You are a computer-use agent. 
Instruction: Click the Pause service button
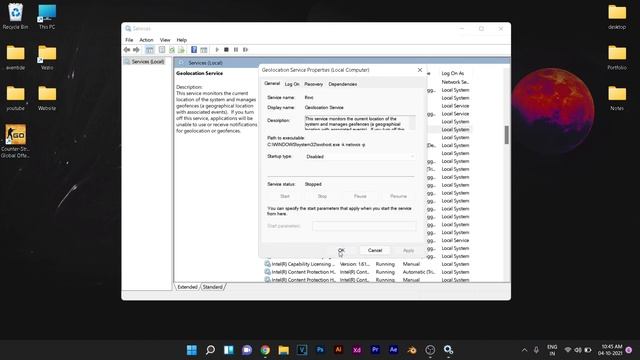pyautogui.click(x=360, y=196)
